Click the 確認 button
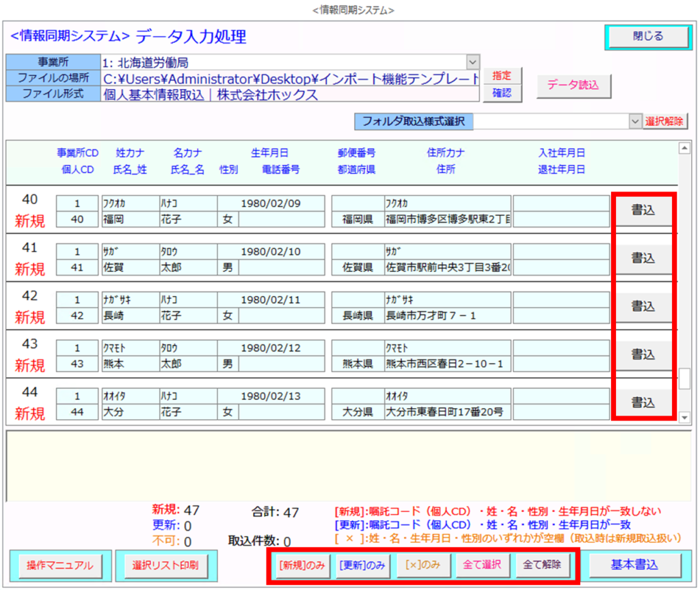This screenshot has width=700, height=590. coord(502,93)
